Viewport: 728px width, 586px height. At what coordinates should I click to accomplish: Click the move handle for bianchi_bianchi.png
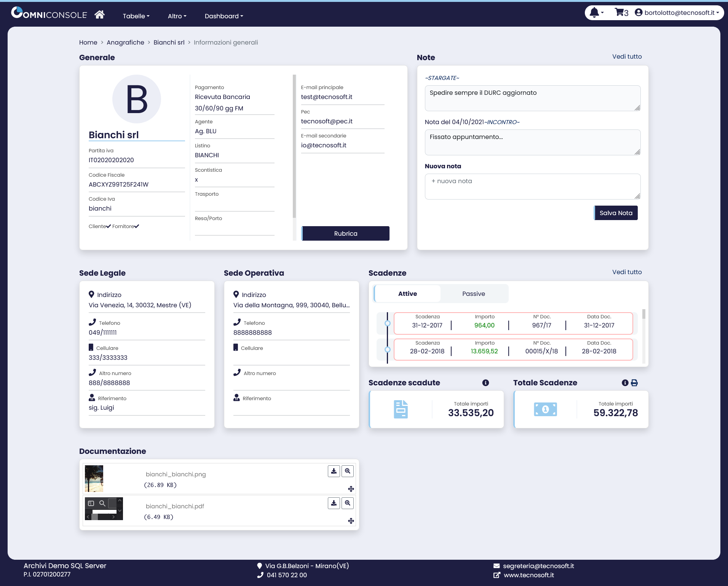click(351, 489)
